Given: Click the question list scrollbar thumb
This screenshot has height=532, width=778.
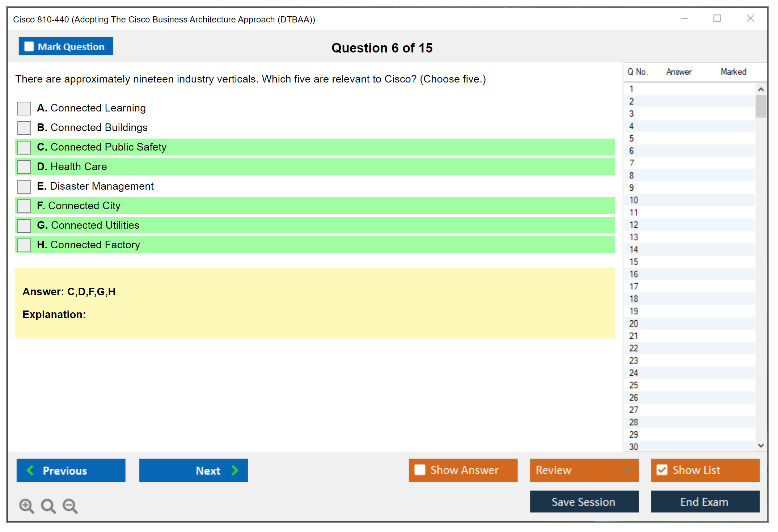Looking at the screenshot, I should (761, 106).
